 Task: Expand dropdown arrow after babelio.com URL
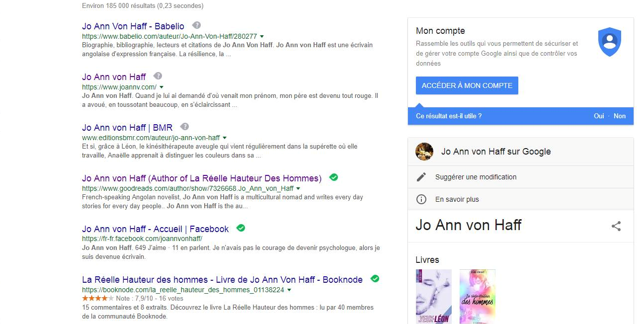tap(262, 36)
